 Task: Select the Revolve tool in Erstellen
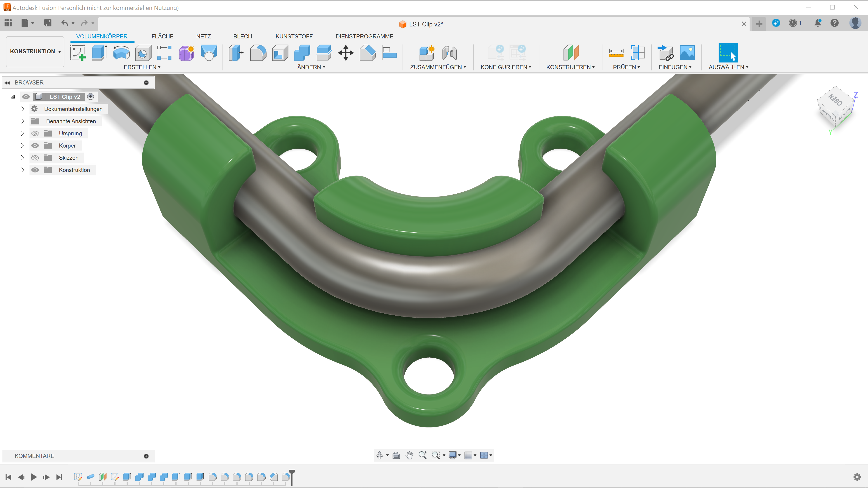click(121, 53)
